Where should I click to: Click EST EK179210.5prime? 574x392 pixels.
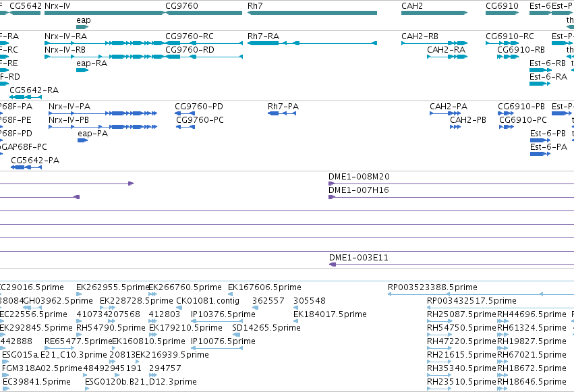152,335
